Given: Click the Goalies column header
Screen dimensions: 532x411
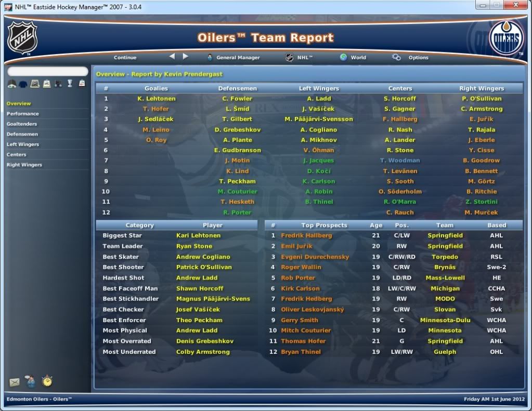Looking at the screenshot, I should pyautogui.click(x=156, y=88).
